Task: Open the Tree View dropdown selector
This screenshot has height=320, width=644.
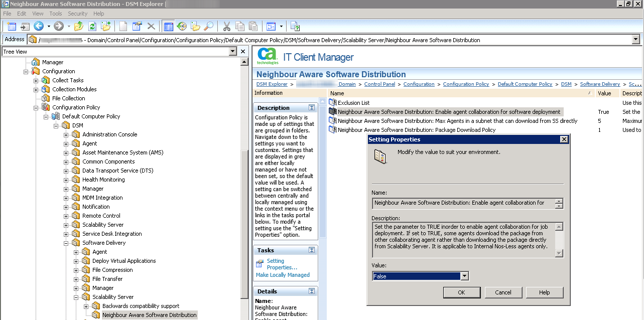Action: coord(232,52)
